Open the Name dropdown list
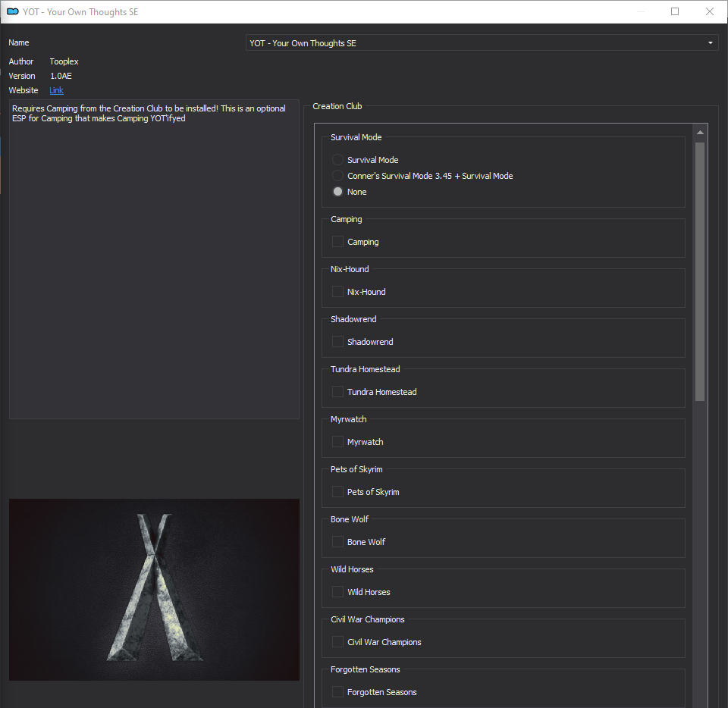Viewport: 728px width, 708px height. 482,42
